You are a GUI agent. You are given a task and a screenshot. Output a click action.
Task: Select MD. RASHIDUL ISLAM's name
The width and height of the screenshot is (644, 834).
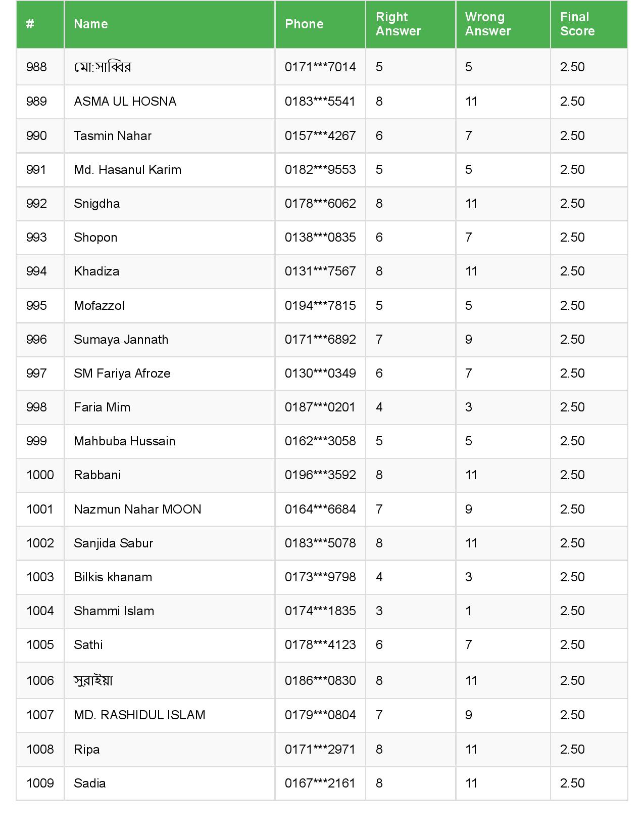(139, 715)
